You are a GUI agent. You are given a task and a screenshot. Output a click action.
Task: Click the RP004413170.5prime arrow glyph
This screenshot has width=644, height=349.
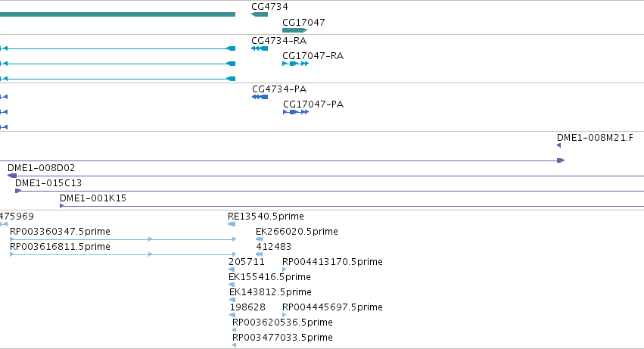[285, 270]
